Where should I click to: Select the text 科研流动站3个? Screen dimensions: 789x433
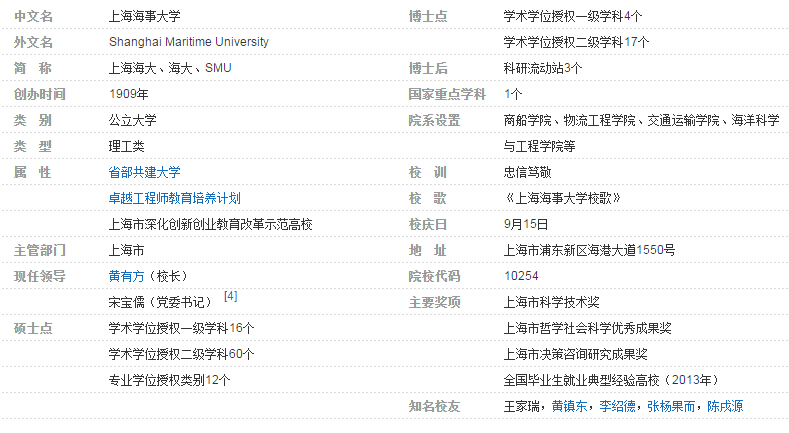(542, 68)
